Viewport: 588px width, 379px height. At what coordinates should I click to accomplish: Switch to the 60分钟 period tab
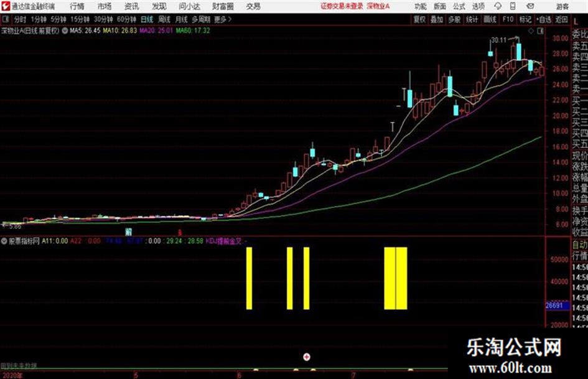[x=127, y=19]
